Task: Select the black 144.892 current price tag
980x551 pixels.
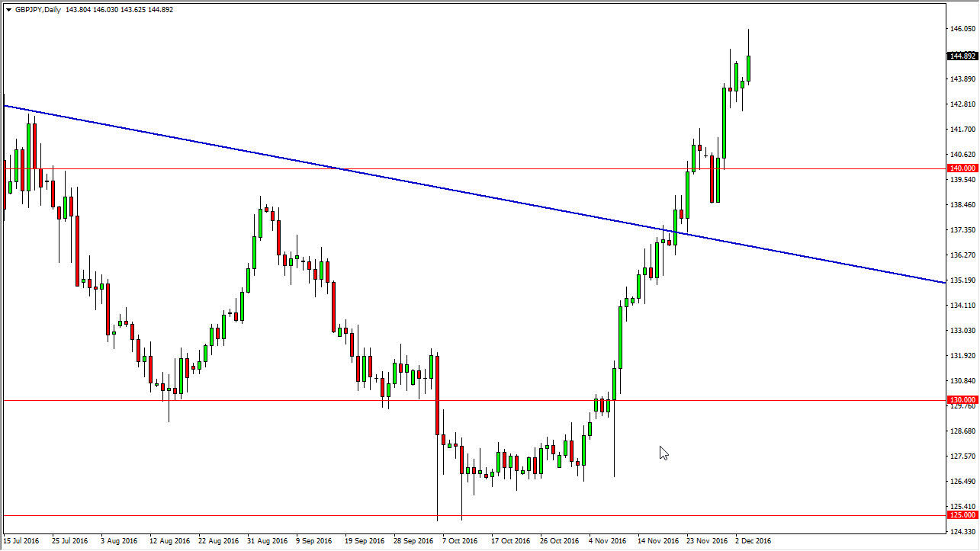Action: point(962,56)
